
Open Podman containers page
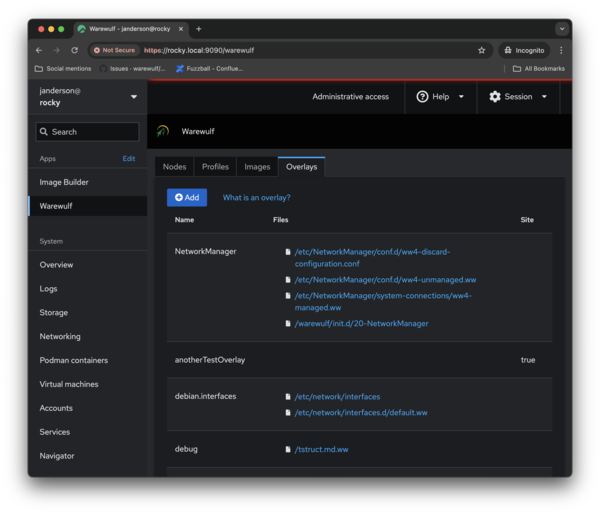pyautogui.click(x=88, y=360)
